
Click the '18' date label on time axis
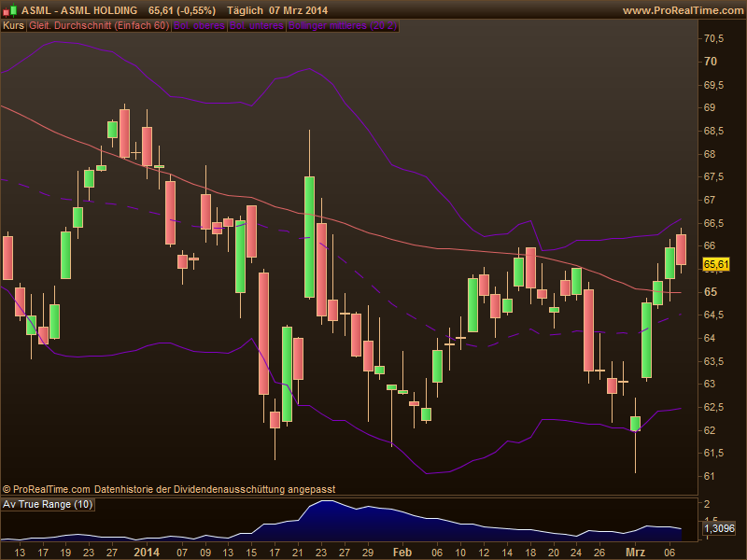click(x=530, y=553)
